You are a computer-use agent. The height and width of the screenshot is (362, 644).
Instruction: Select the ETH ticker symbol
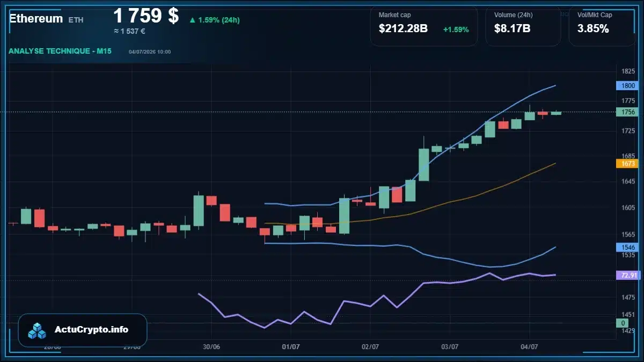coord(76,20)
